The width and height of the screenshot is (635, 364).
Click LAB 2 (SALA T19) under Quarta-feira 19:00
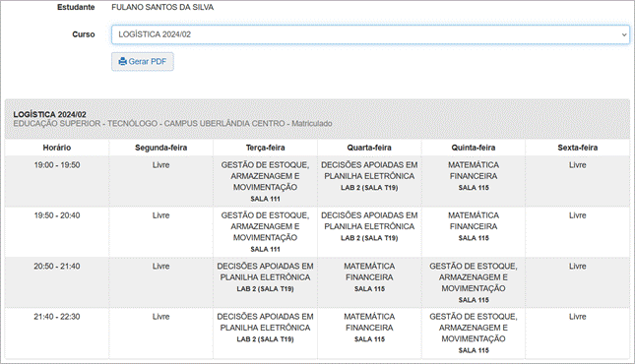[369, 188]
